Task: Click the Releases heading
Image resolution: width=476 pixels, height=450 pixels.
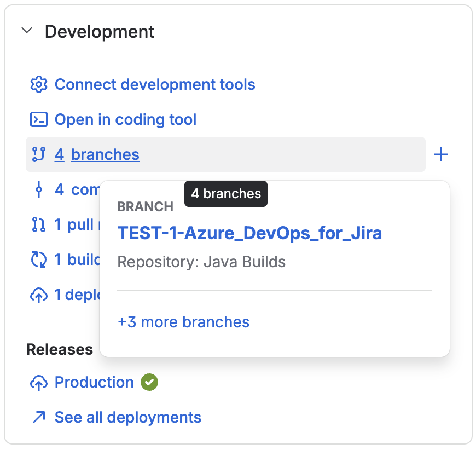Action: click(60, 349)
